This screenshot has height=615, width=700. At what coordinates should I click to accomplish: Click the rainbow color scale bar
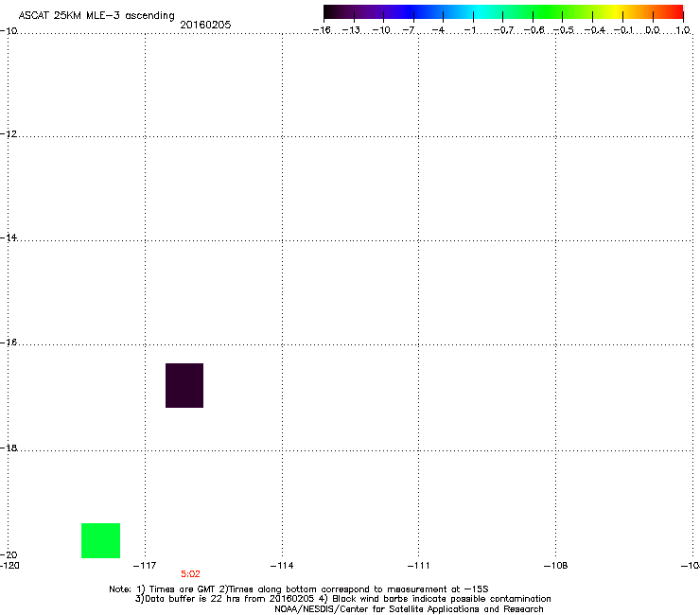[x=503, y=12]
